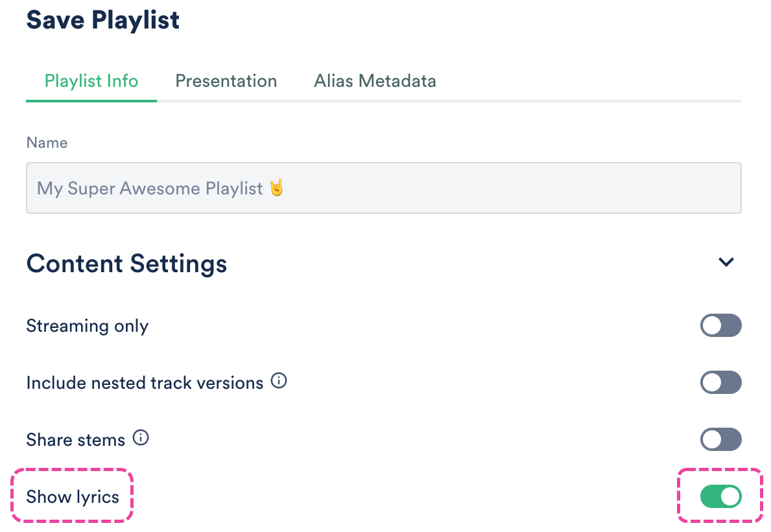
Task: Open the Alias Metadata tab
Action: tap(375, 81)
